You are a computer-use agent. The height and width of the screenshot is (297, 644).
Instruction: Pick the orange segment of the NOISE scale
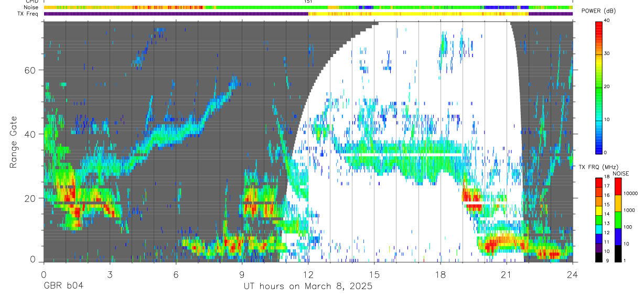pos(618,203)
